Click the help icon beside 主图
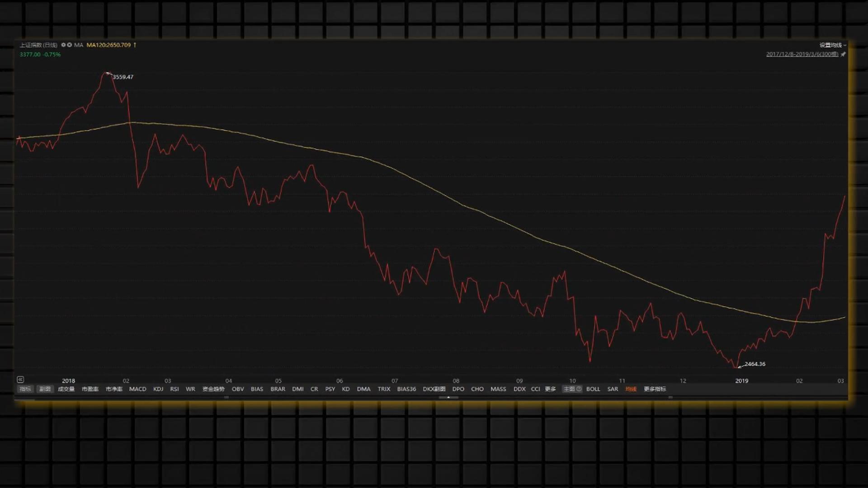Viewport: 868px width, 488px height. [x=579, y=389]
